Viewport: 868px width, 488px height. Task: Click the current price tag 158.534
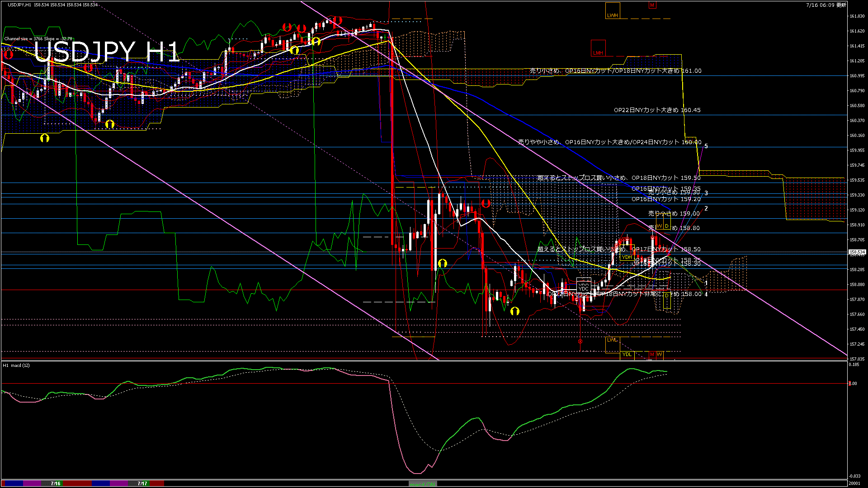point(857,252)
